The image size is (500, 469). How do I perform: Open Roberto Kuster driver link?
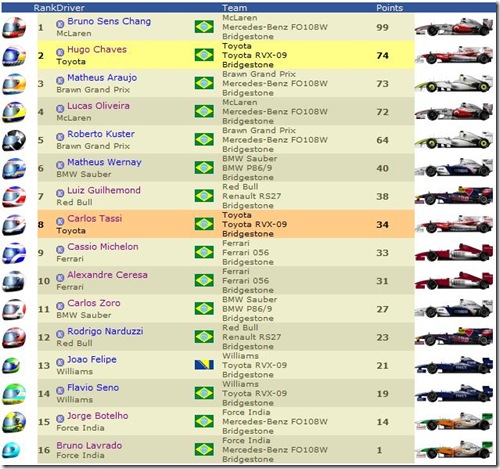pyautogui.click(x=101, y=134)
